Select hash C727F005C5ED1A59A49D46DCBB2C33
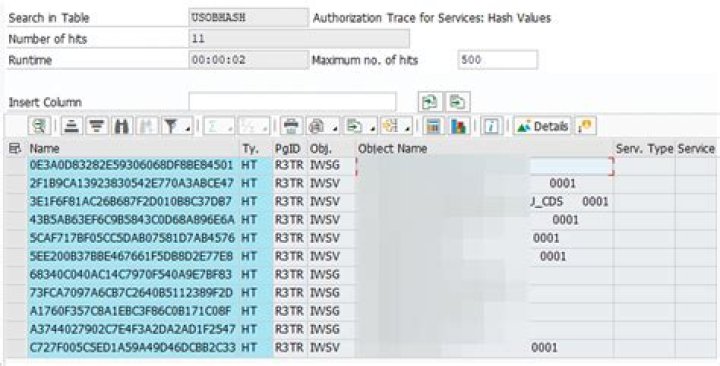The image size is (720, 366). tap(132, 348)
